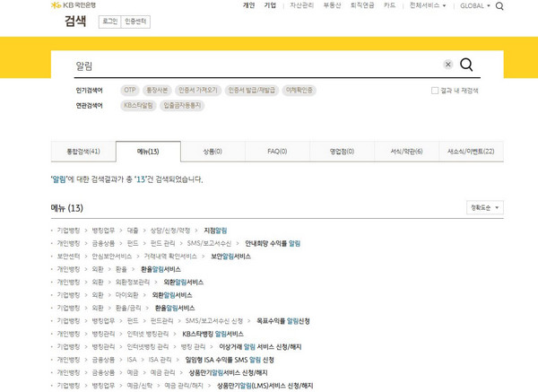
Task: Open 외환알림서비스 link under 외환정보관리
Action: point(183,283)
